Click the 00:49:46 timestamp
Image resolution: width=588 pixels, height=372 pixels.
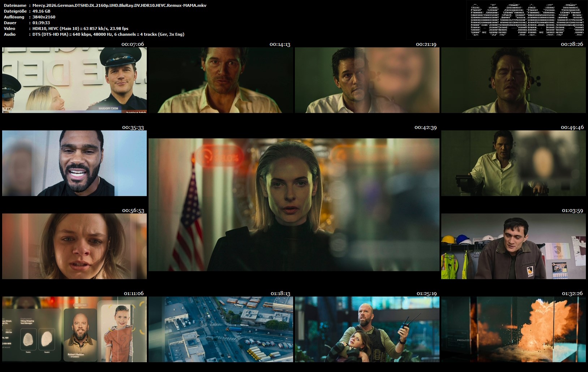click(x=572, y=127)
